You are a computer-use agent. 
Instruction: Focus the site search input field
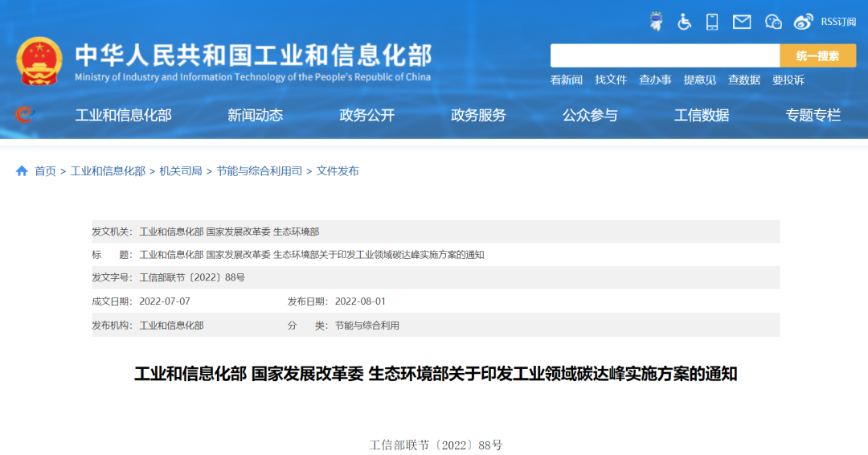coord(665,56)
